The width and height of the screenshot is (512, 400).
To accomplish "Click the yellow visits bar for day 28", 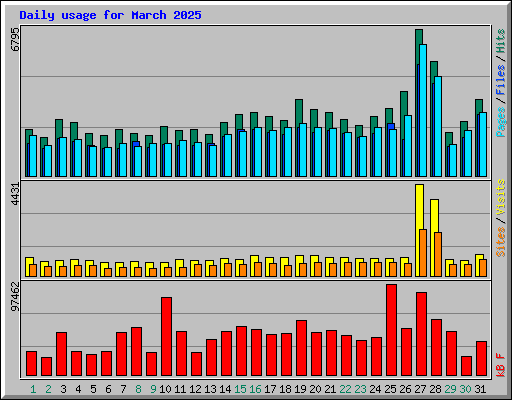I will pyautogui.click(x=434, y=215).
